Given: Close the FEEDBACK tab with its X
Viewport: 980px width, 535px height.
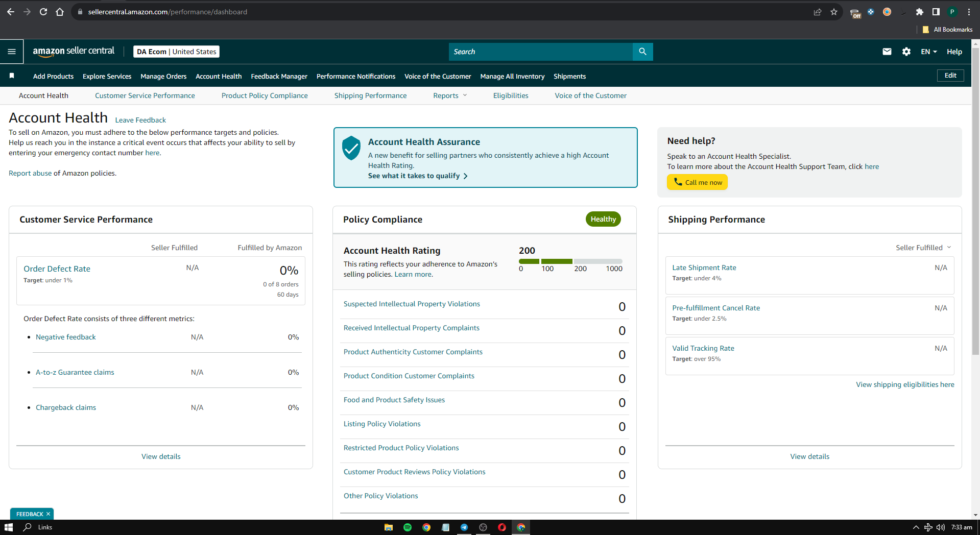Looking at the screenshot, I should 48,514.
